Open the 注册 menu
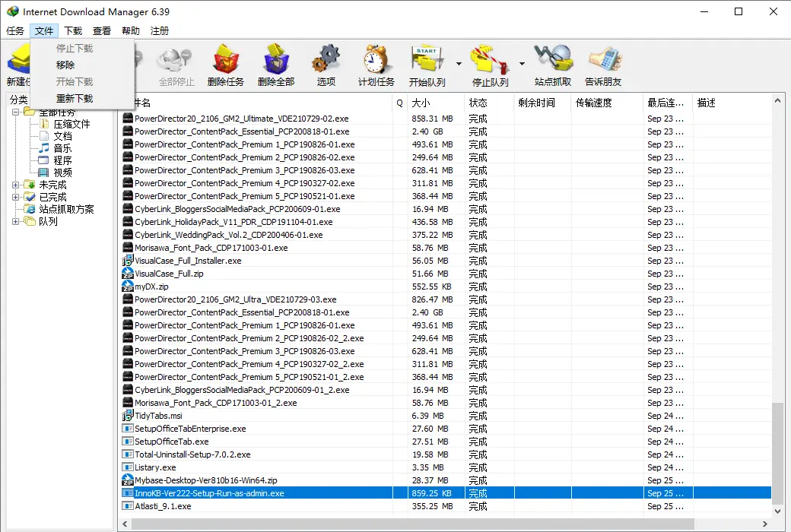The image size is (791, 532). pos(160,30)
